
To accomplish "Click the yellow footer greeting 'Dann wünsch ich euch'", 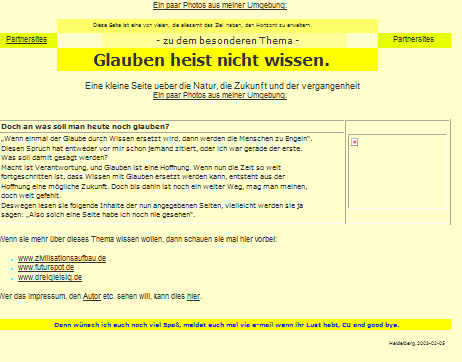I will [x=227, y=325].
